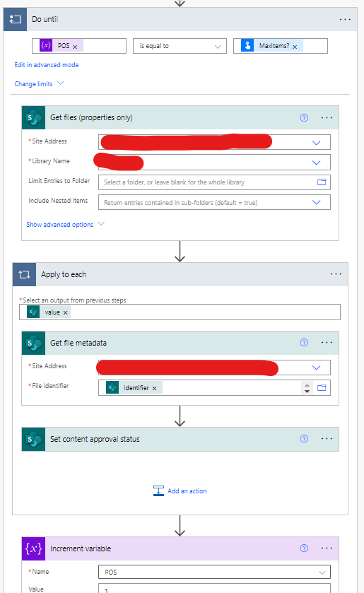This screenshot has width=364, height=593.
Task: Click the value token SharePoint icon
Action: click(33, 312)
